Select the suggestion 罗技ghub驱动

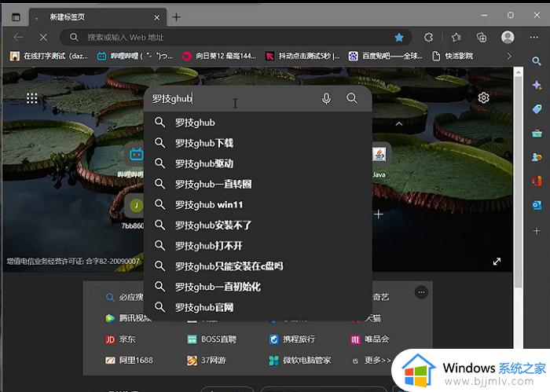258,163
